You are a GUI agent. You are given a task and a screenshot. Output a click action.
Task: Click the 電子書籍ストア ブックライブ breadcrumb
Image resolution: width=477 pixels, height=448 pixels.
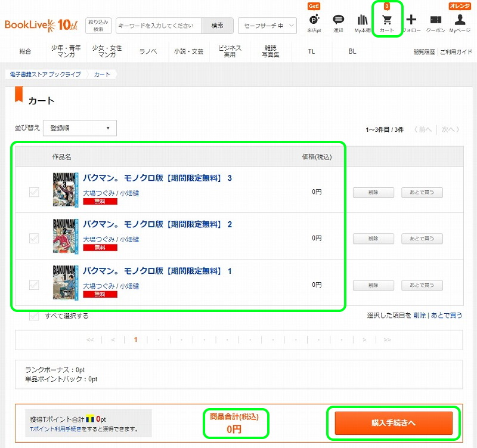pos(45,75)
